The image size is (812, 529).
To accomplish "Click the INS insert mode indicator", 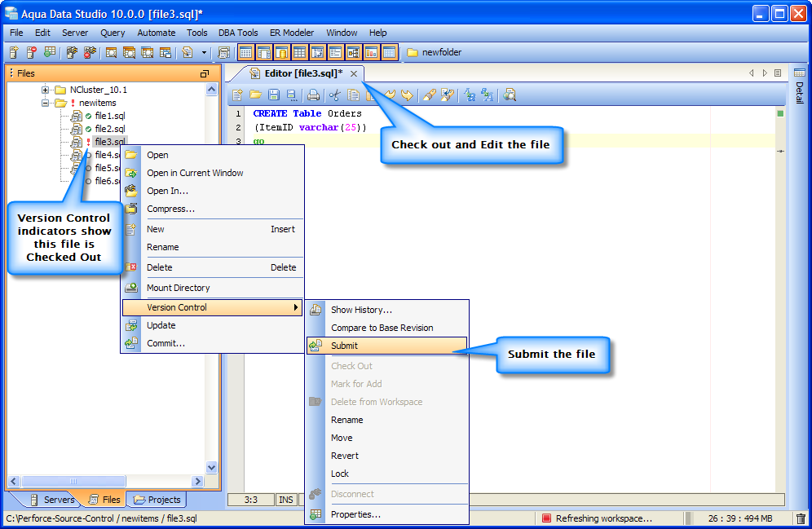I will click(x=286, y=500).
